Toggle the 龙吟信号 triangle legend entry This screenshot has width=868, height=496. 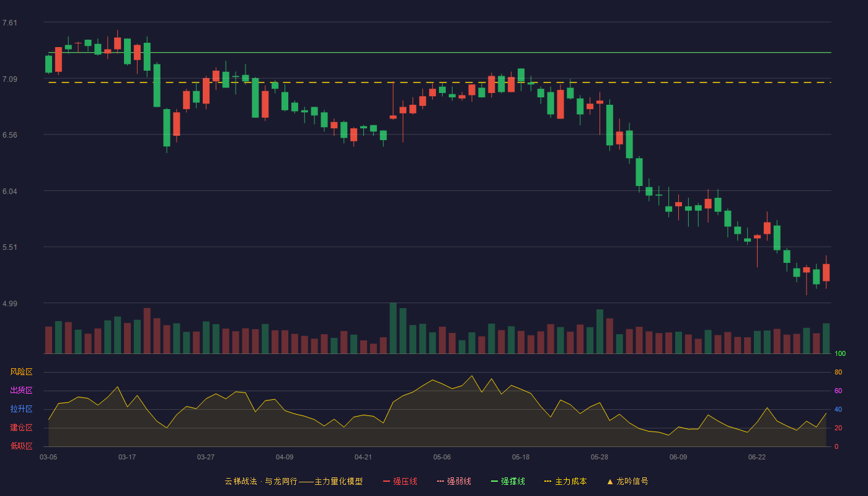pyautogui.click(x=627, y=481)
